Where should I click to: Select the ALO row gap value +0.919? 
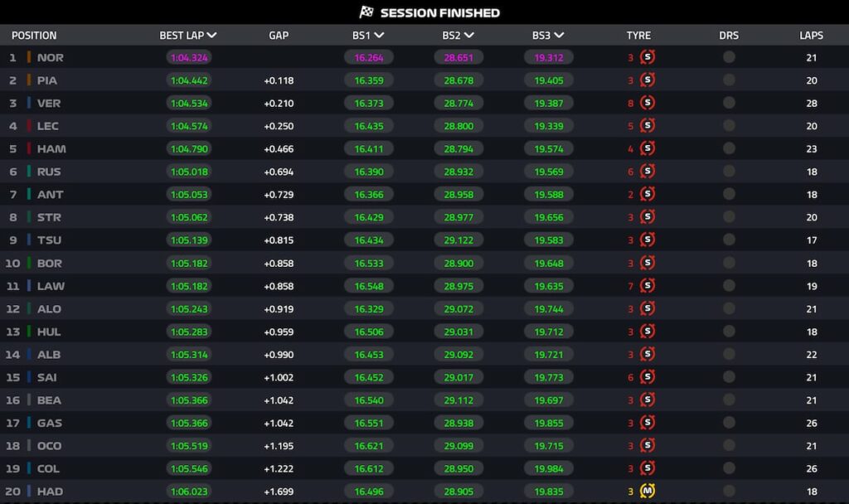point(279,309)
